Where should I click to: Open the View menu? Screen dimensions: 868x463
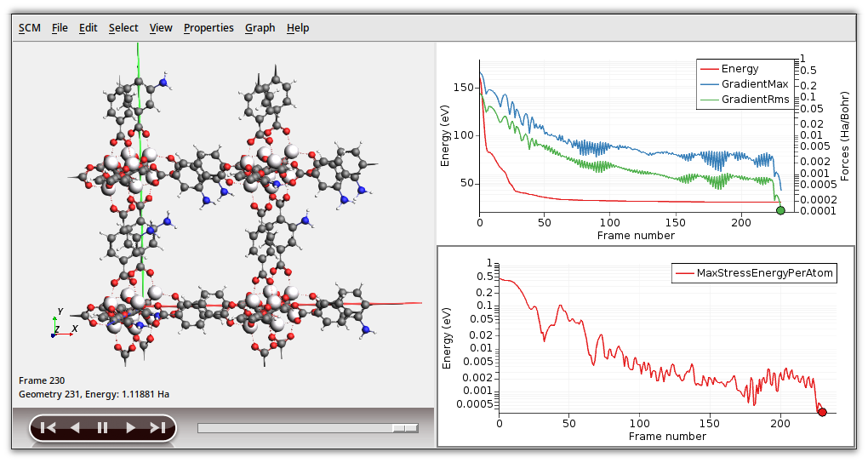[161, 28]
